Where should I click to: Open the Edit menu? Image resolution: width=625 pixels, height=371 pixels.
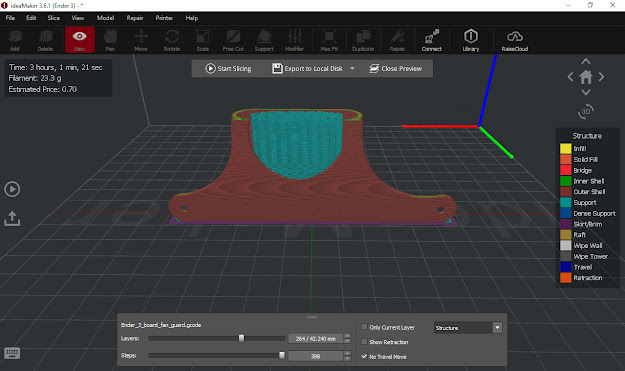tap(31, 18)
